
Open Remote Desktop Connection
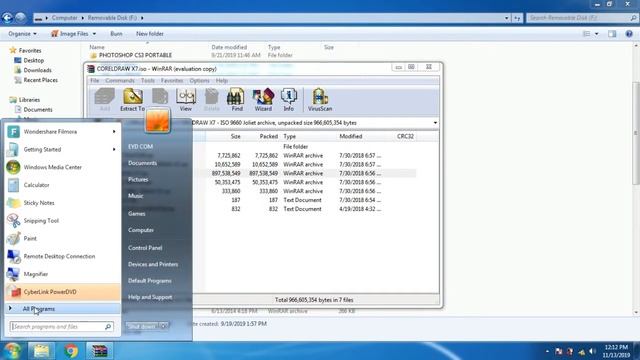pyautogui.click(x=62, y=256)
